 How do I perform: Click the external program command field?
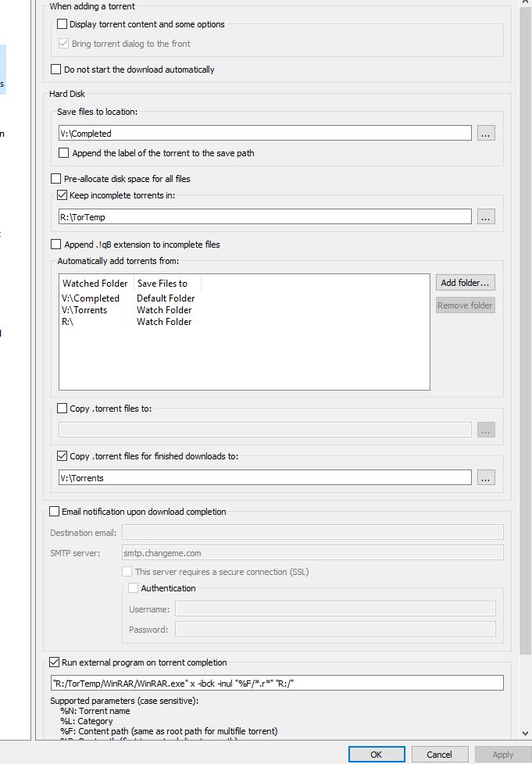[x=277, y=683]
